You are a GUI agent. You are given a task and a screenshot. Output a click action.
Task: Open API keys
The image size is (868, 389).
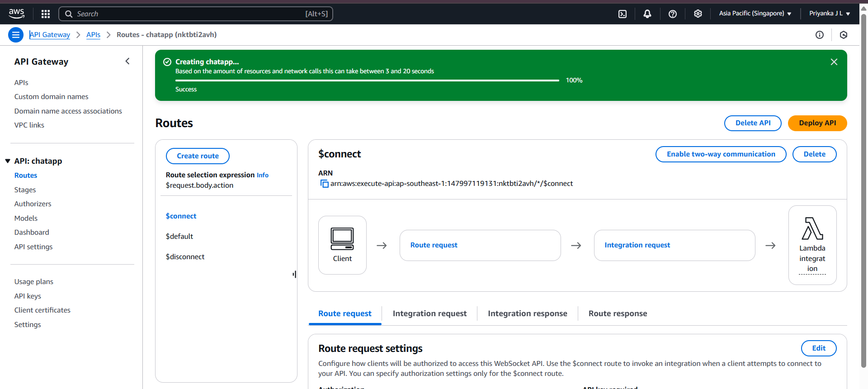point(28,296)
